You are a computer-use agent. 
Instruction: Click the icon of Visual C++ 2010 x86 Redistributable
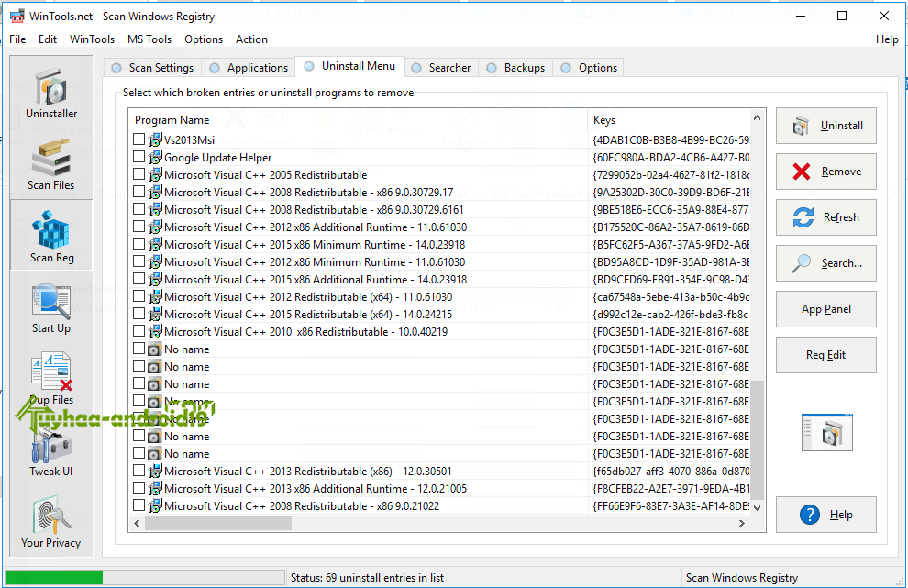click(x=155, y=331)
